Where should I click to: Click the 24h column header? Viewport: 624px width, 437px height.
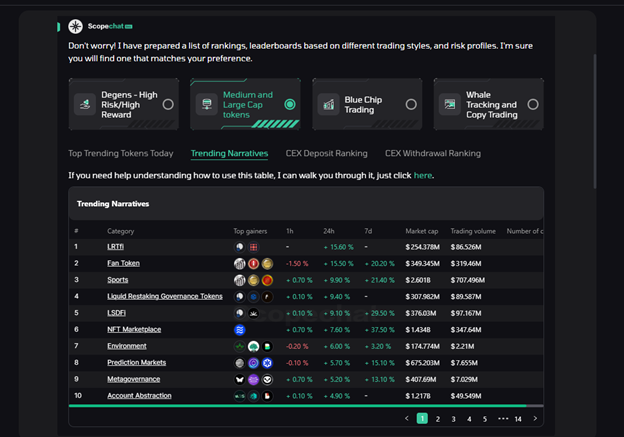329,231
